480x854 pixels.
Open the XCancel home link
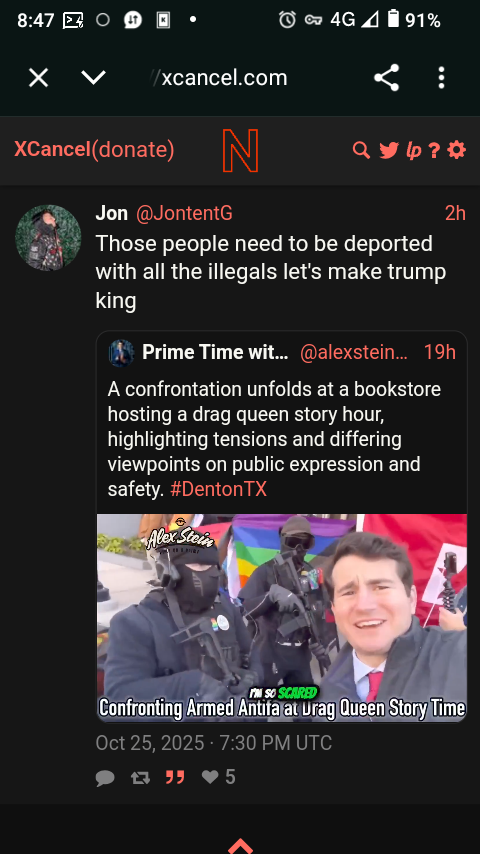point(52,149)
